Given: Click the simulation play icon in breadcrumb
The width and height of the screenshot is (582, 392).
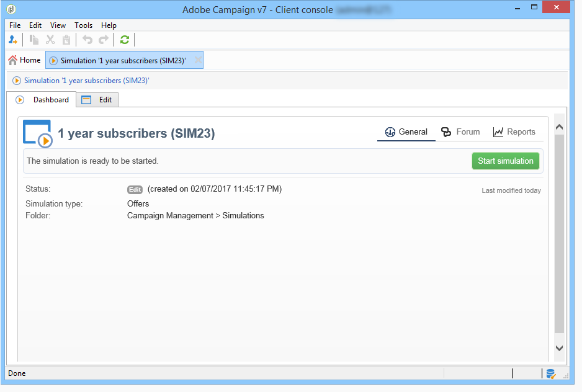Looking at the screenshot, I should click(17, 81).
